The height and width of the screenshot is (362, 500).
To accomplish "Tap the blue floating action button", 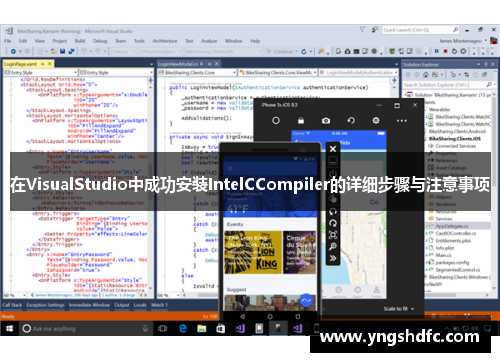I will (x=306, y=300).
